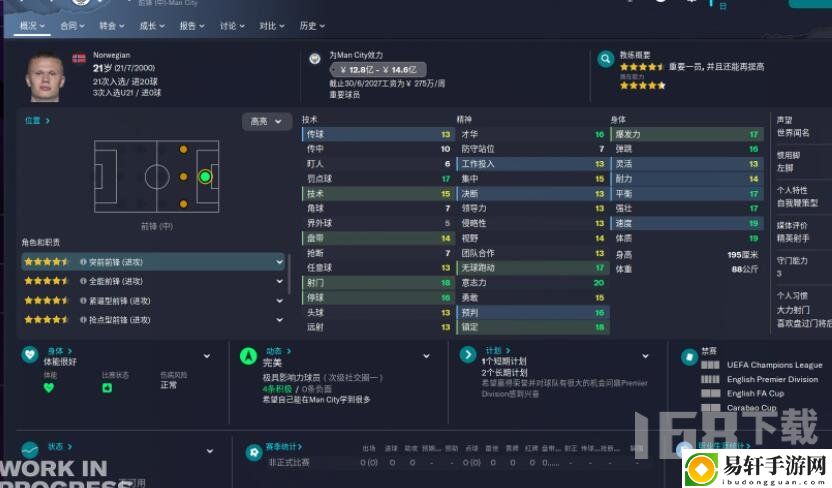Click the heart fitness panel icon

[x=30, y=354]
